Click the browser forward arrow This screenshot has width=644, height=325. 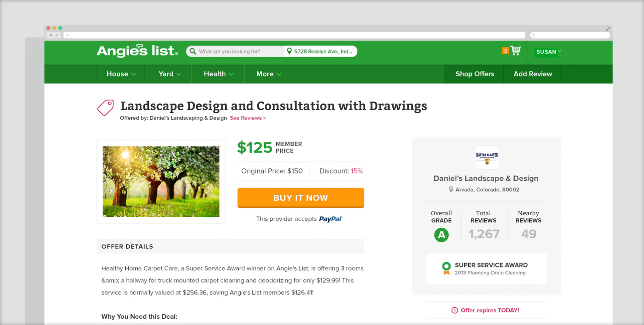pos(57,35)
